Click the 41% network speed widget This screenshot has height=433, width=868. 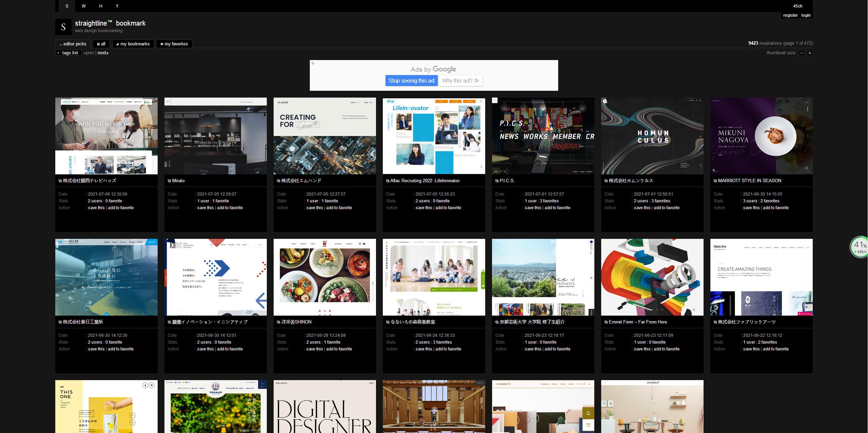(859, 247)
